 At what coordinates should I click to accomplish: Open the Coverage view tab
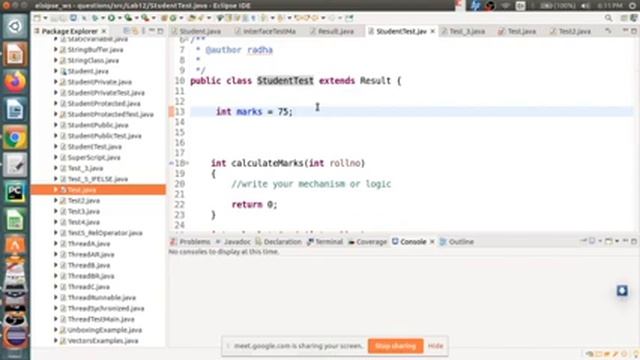(367, 242)
